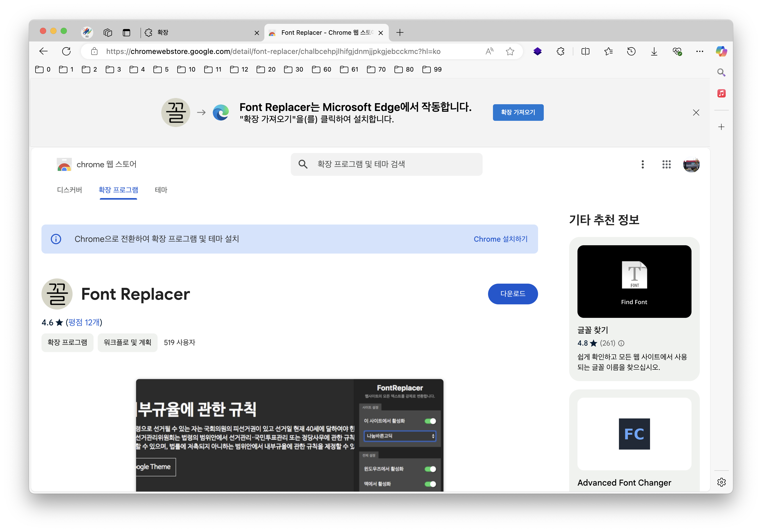The image size is (762, 532).
Task: Close the Font Replacer tab
Action: [381, 32]
